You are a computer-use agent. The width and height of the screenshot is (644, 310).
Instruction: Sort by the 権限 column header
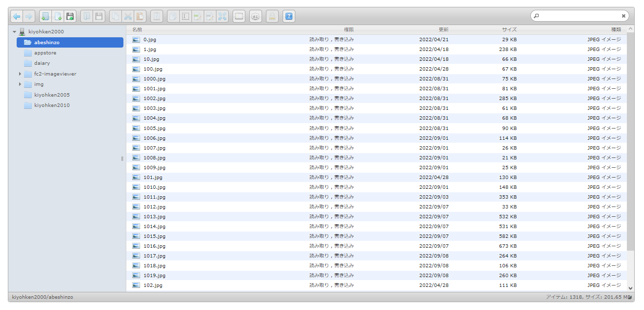pos(349,30)
